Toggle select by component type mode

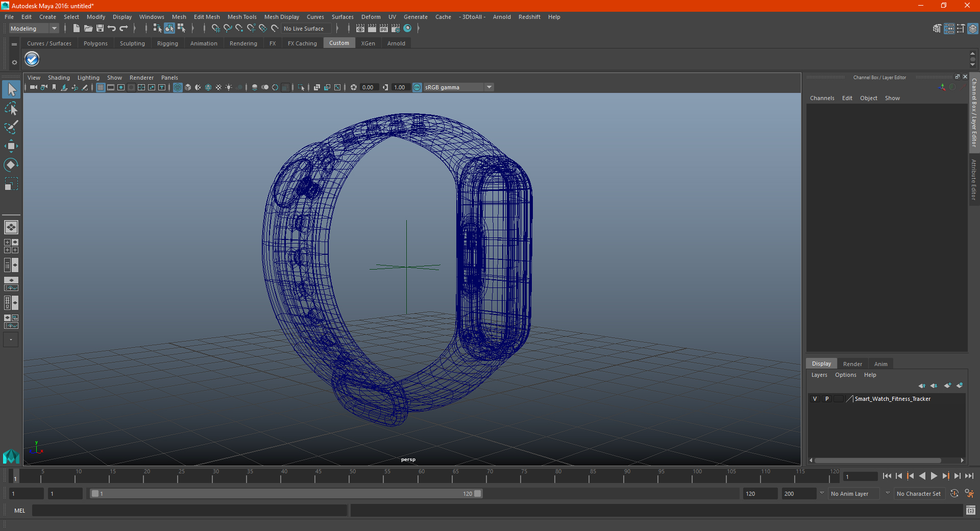(x=181, y=29)
